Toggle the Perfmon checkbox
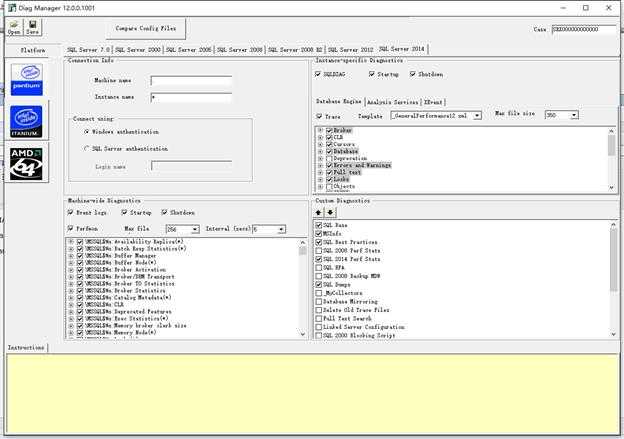 (x=70, y=228)
